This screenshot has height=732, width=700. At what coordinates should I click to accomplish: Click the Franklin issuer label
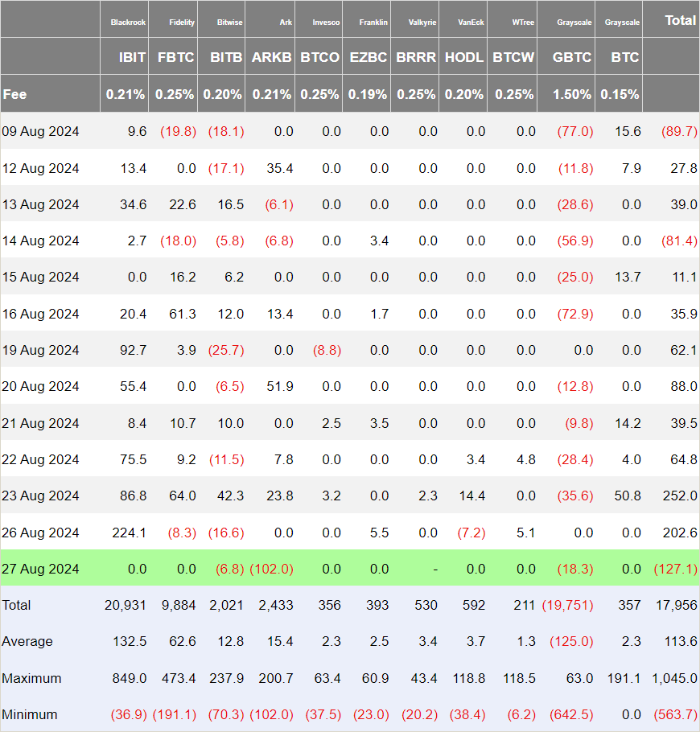[373, 23]
